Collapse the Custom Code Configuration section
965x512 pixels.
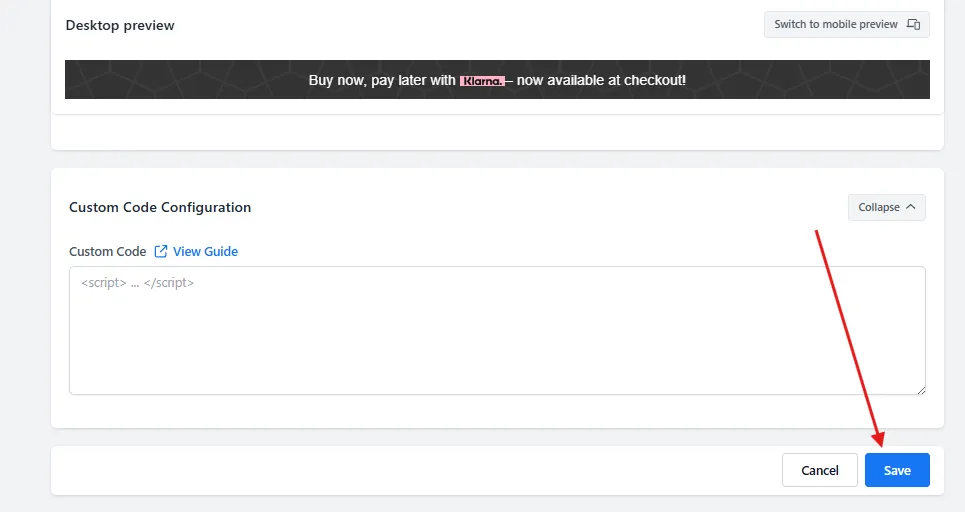pos(886,207)
